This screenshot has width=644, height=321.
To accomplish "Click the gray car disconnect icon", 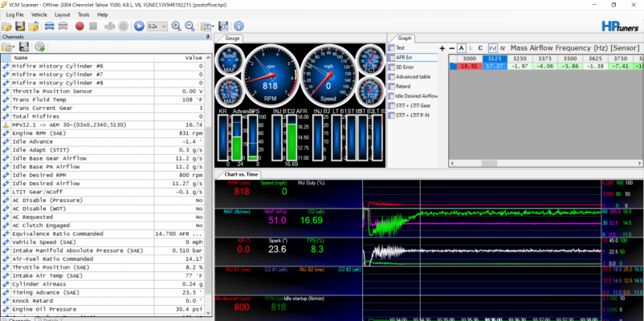I will click(63, 26).
